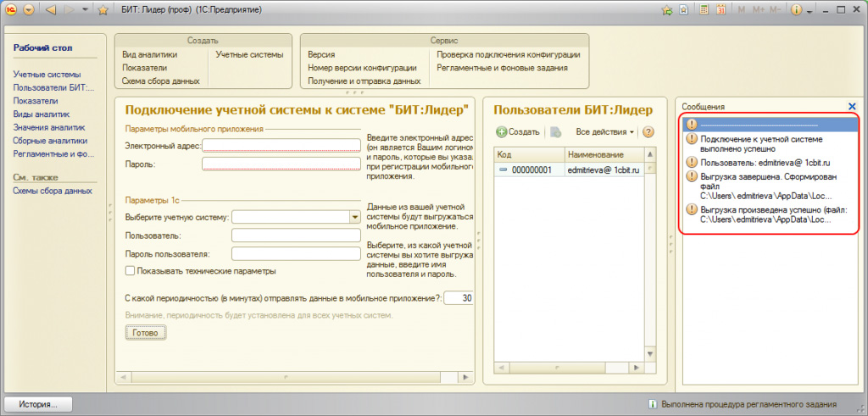Open the calendar icon in title bar

click(x=721, y=10)
